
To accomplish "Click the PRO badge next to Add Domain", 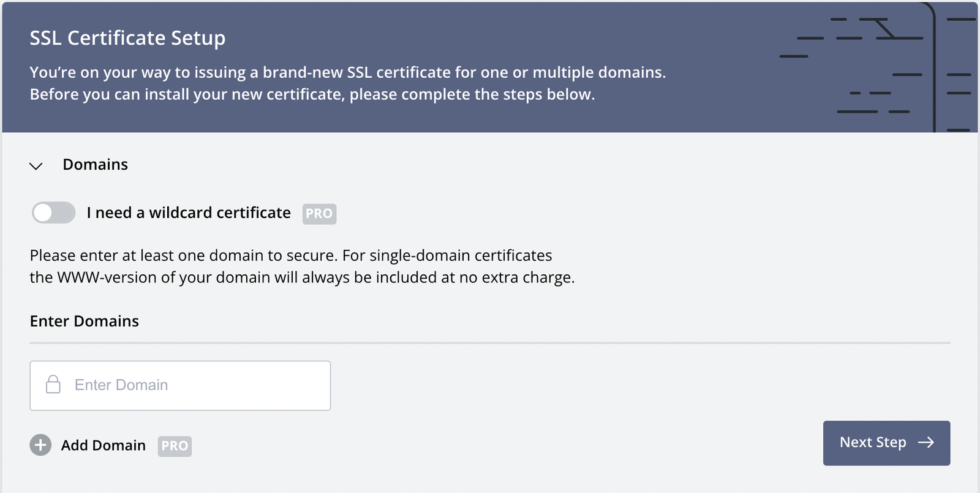I will [175, 446].
